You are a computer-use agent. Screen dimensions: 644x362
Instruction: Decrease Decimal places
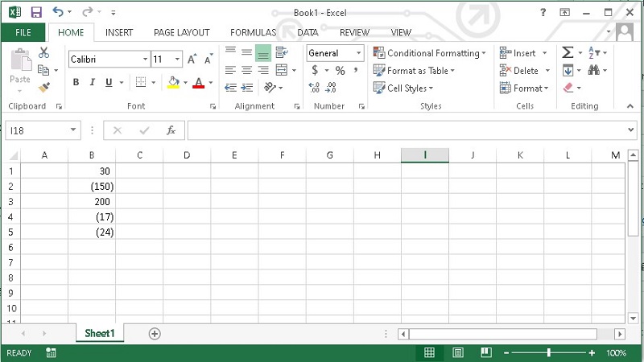(331, 87)
